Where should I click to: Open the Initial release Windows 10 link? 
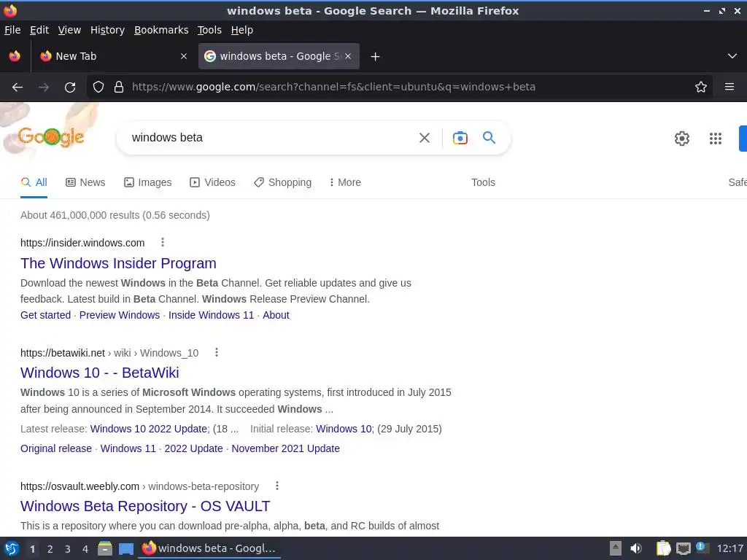pyautogui.click(x=344, y=429)
